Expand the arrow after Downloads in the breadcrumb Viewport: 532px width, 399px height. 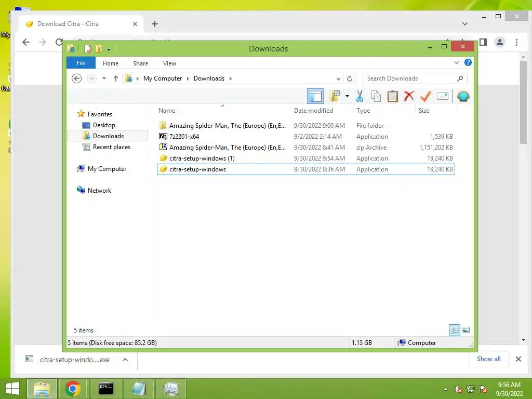pyautogui.click(x=230, y=79)
